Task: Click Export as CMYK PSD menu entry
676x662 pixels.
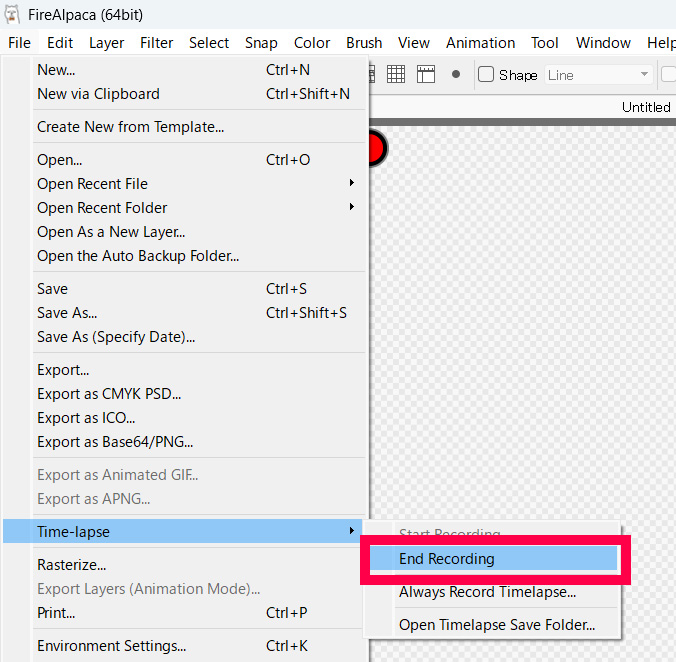Action: click(109, 394)
